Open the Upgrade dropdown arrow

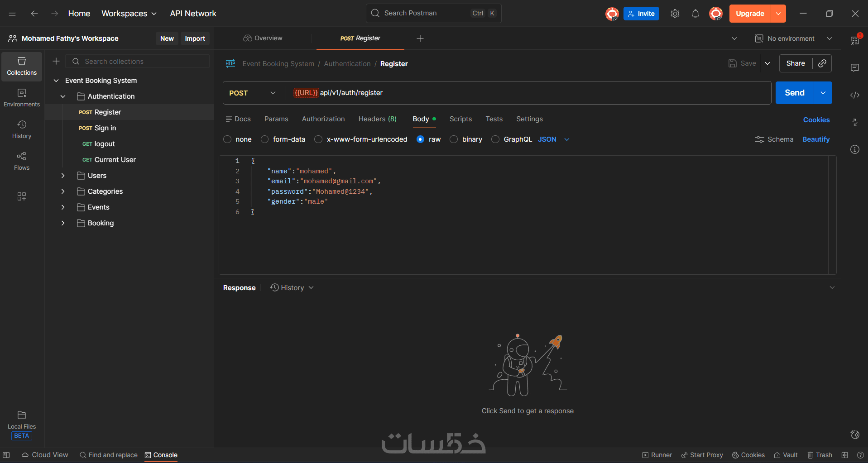click(x=778, y=14)
